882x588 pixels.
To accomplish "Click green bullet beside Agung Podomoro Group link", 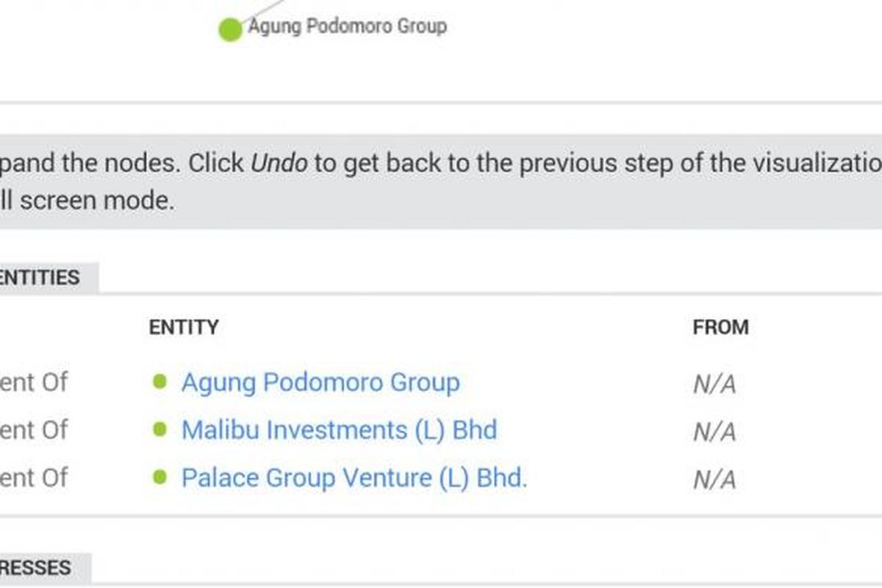I will tap(159, 382).
